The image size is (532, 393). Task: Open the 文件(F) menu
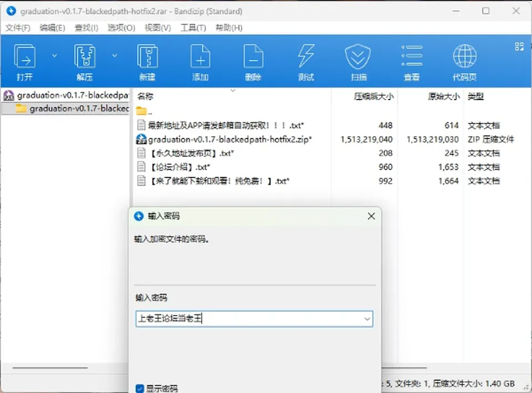pyautogui.click(x=18, y=28)
